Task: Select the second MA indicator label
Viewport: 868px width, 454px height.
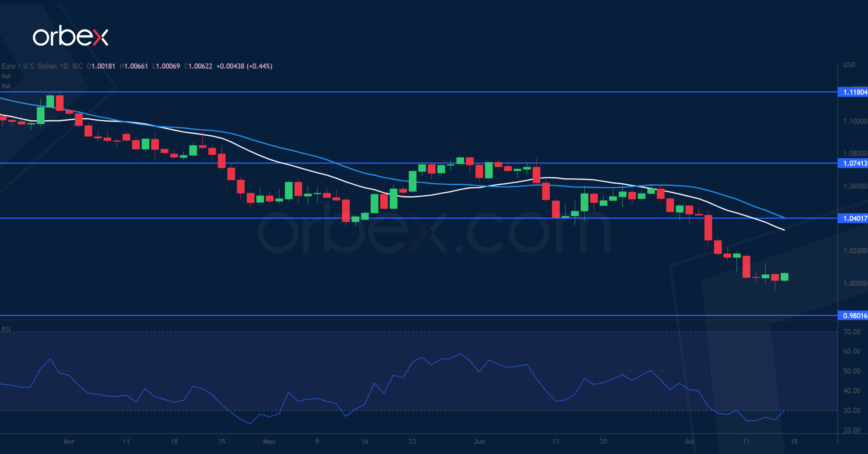Action: 6,86
